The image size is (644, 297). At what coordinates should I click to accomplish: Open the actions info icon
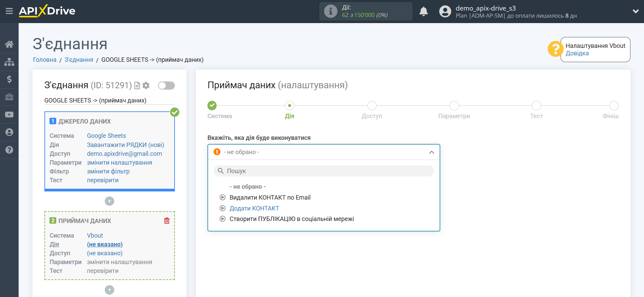click(330, 11)
